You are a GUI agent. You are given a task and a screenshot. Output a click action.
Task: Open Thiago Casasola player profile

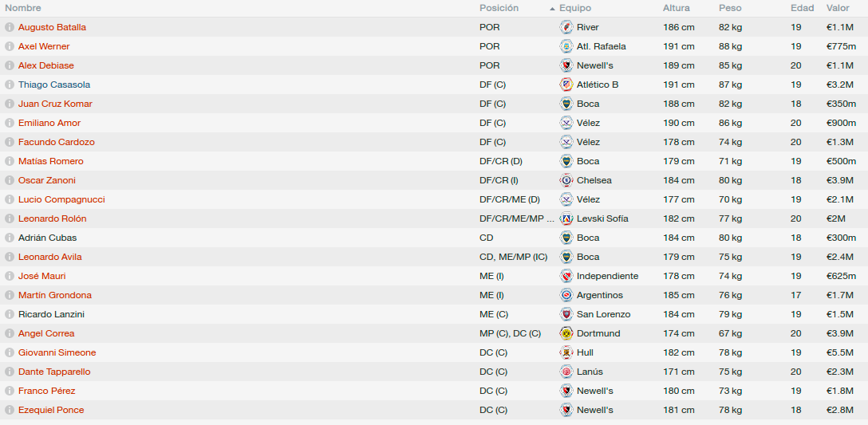54,85
